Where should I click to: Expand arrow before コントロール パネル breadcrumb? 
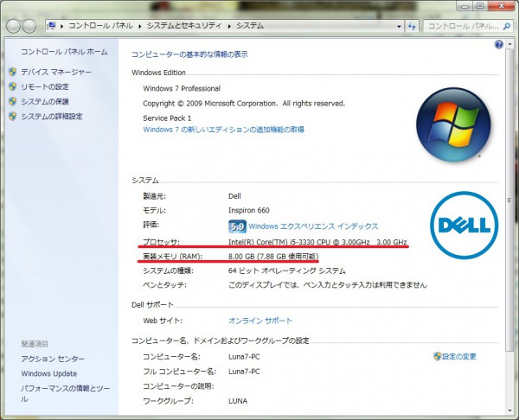(62, 26)
